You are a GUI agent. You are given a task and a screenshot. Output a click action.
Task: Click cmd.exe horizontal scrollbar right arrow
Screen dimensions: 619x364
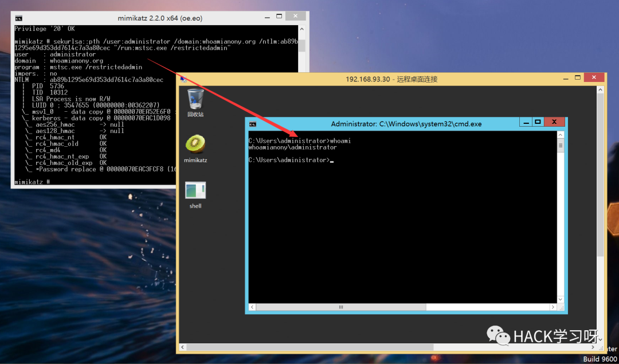(553, 307)
